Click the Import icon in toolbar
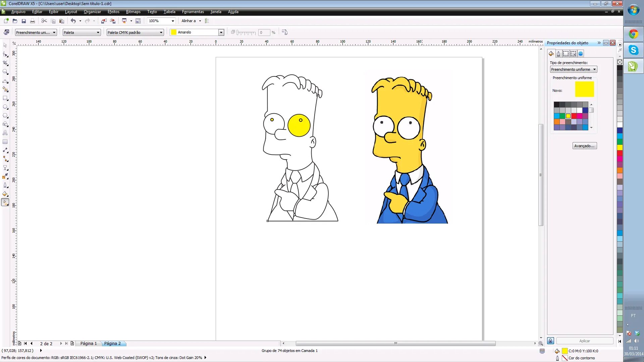 104,21
